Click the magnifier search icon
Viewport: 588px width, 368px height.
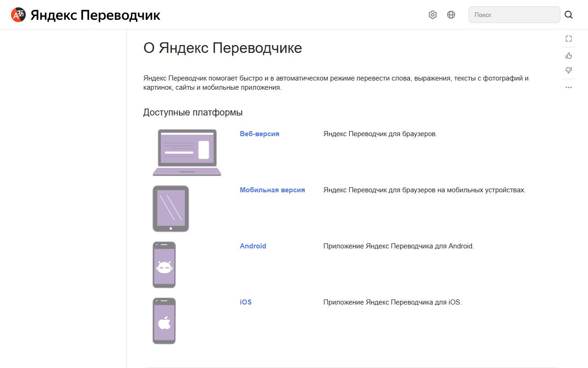point(569,15)
